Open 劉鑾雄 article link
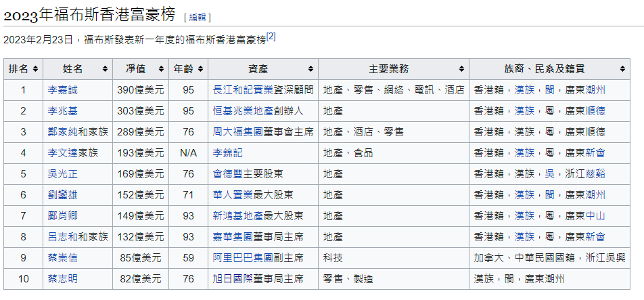The height and width of the screenshot is (300, 644). coord(62,195)
